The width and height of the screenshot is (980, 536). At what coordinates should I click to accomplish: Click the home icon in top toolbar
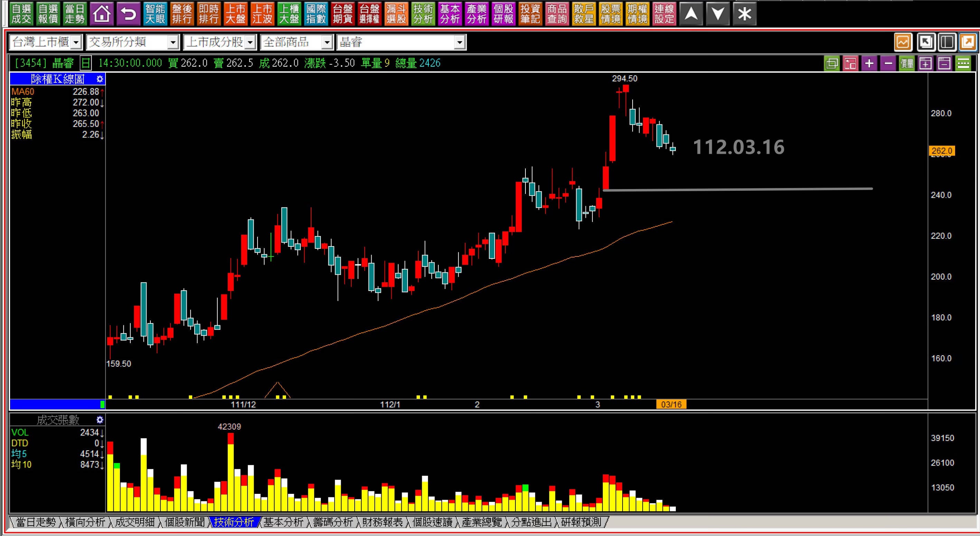pos(102,15)
